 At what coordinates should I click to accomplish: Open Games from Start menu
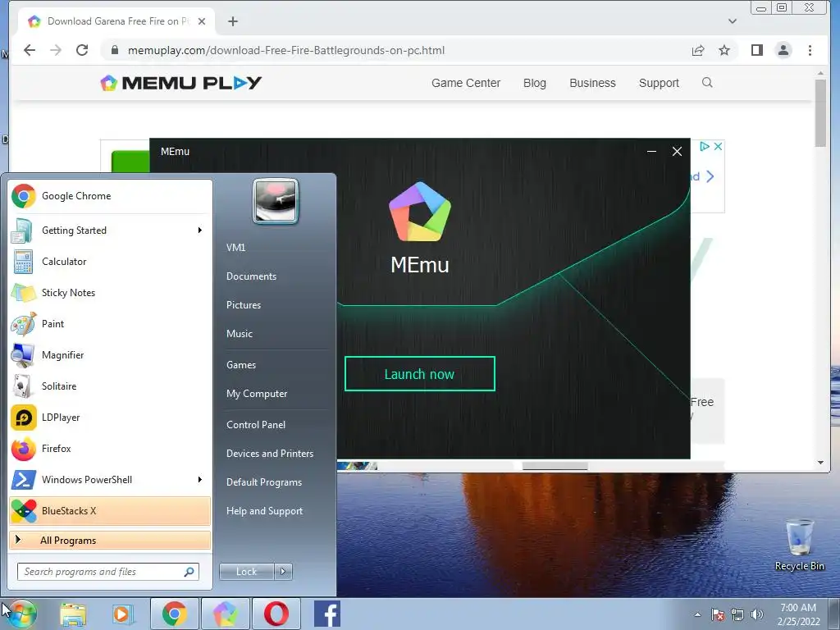click(x=241, y=365)
